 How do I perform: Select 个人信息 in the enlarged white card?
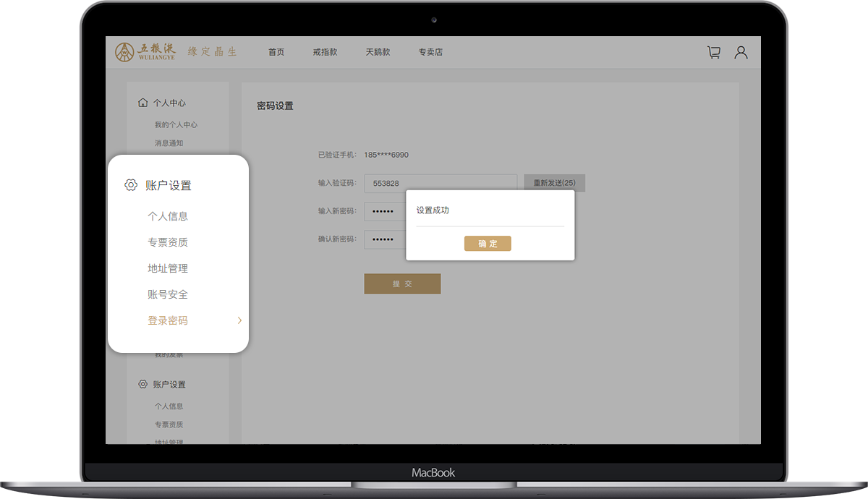168,216
